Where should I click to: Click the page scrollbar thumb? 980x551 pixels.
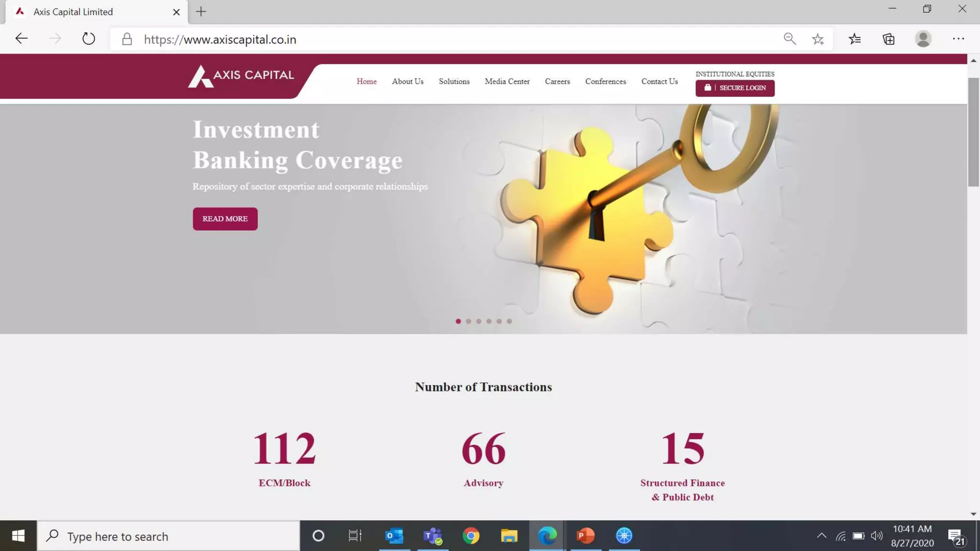tap(973, 132)
